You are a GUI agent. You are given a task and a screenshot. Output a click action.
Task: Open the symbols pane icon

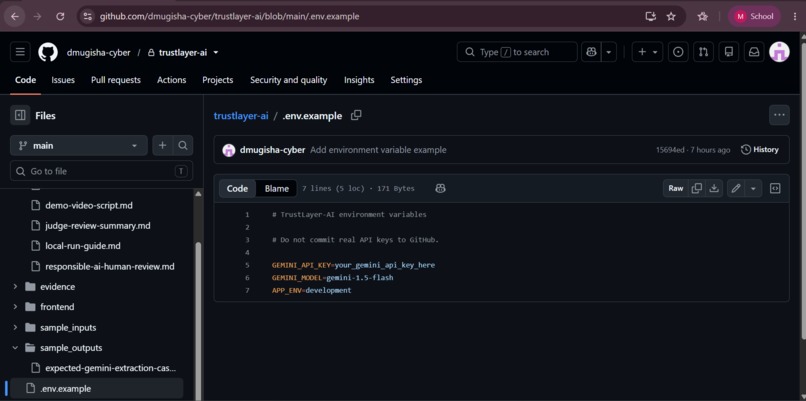tap(775, 188)
